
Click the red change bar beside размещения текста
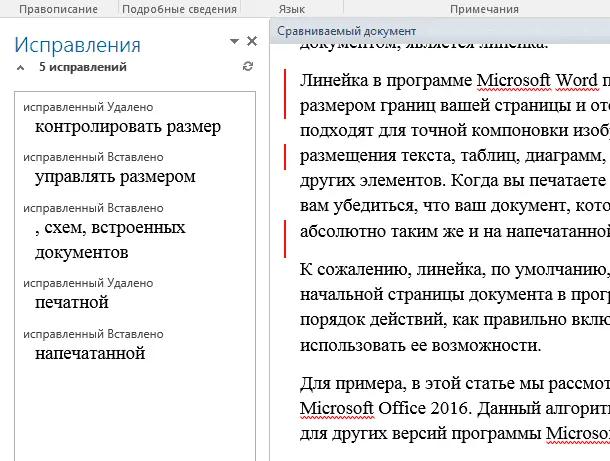click(x=286, y=155)
